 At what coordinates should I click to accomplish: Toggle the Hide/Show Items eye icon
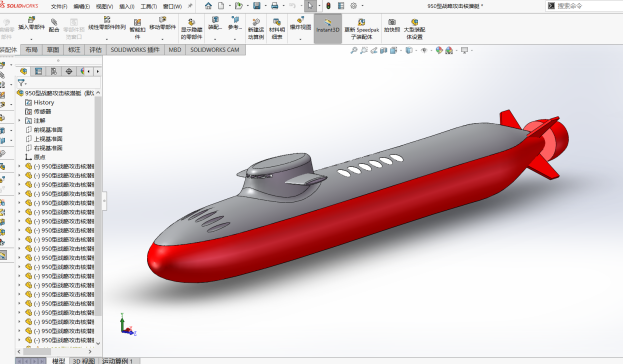[424, 50]
